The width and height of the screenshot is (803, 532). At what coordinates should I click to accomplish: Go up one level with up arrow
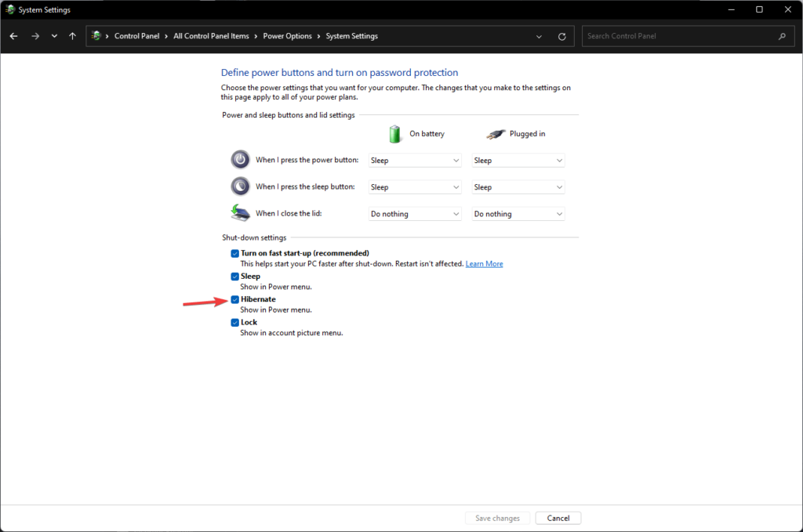72,36
